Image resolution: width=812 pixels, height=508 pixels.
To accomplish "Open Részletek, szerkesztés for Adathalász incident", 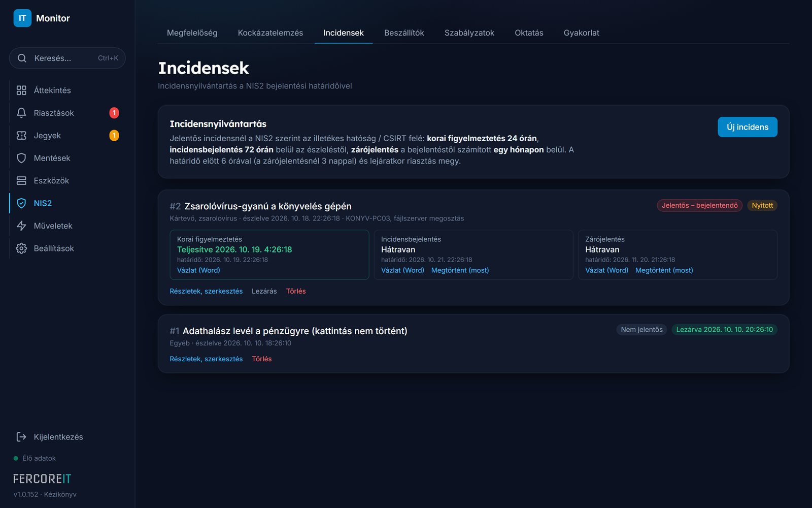I will click(206, 359).
